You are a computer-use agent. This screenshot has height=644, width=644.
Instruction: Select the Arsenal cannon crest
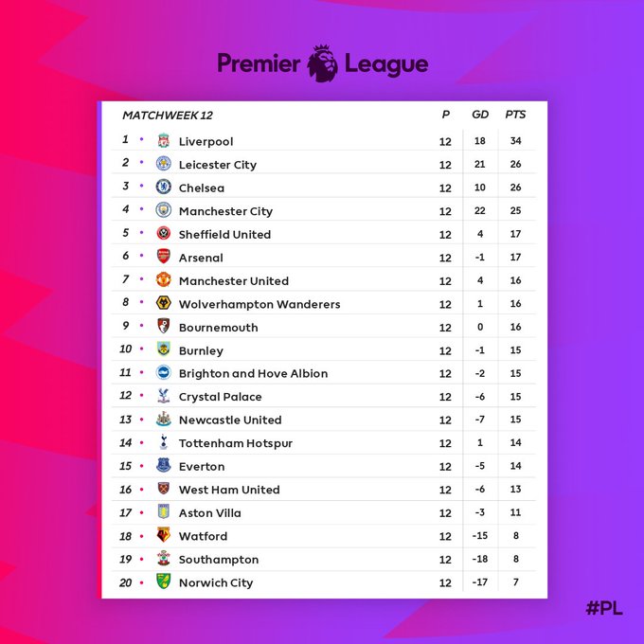pyautogui.click(x=164, y=257)
